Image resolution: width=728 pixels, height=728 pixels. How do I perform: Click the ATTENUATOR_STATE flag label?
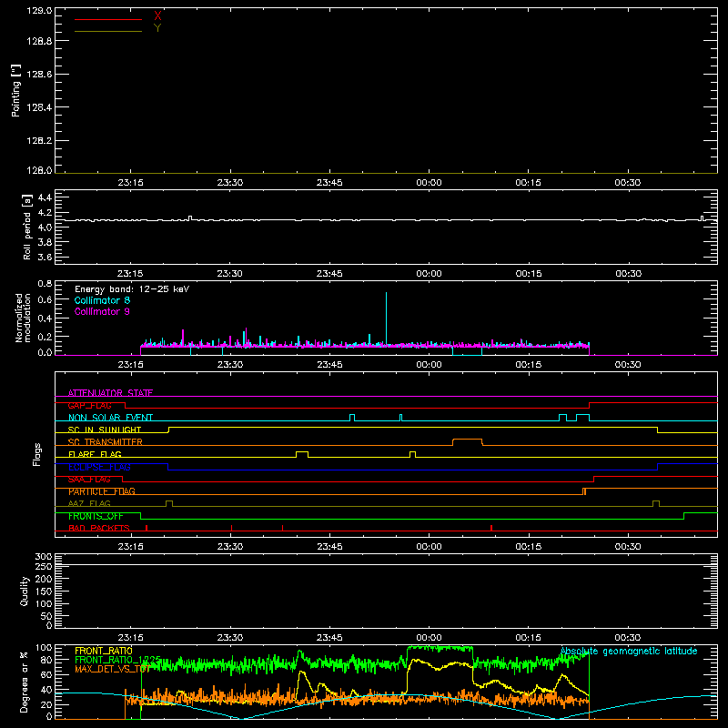point(110,393)
